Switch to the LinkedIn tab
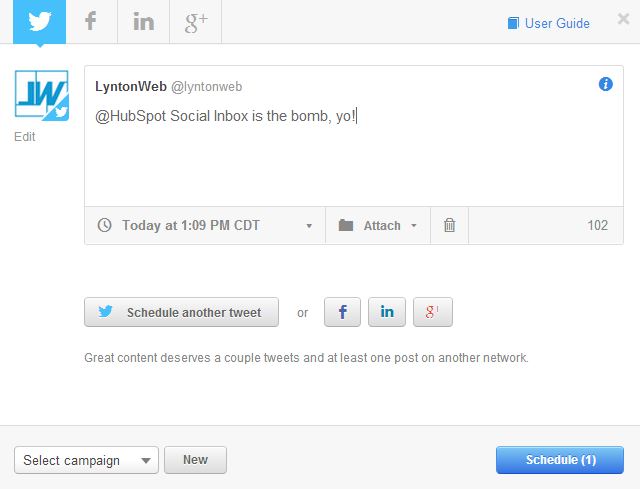 pos(144,22)
